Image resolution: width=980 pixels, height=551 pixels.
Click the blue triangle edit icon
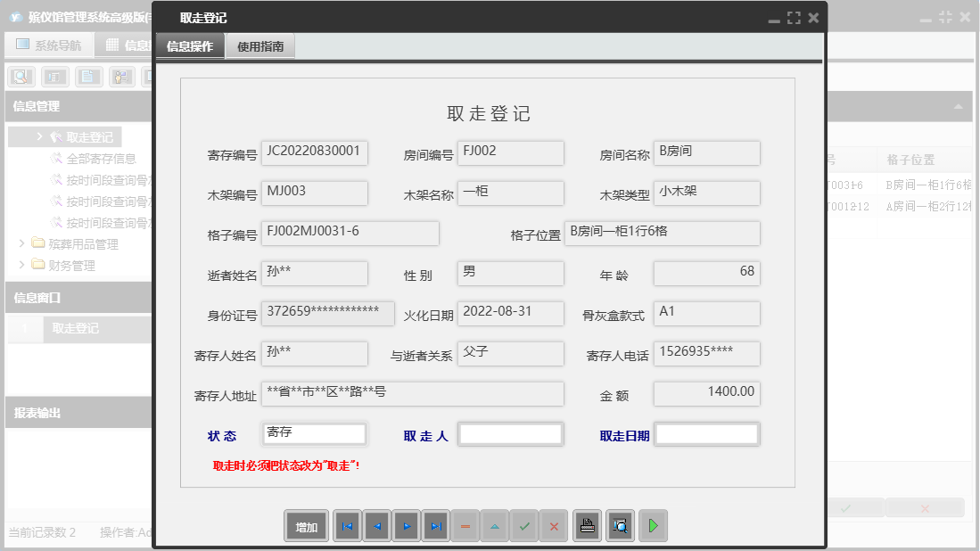click(495, 525)
